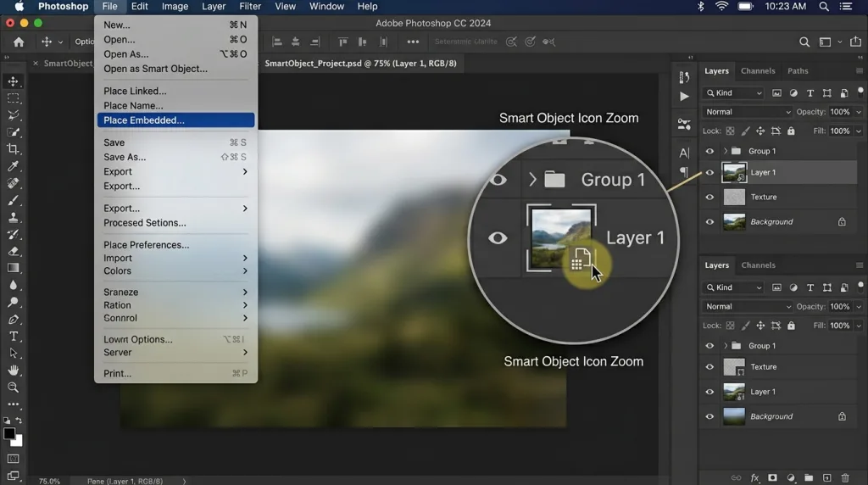The height and width of the screenshot is (485, 868).
Task: Click the new group folder icon at panel bottom
Action: 809,478
